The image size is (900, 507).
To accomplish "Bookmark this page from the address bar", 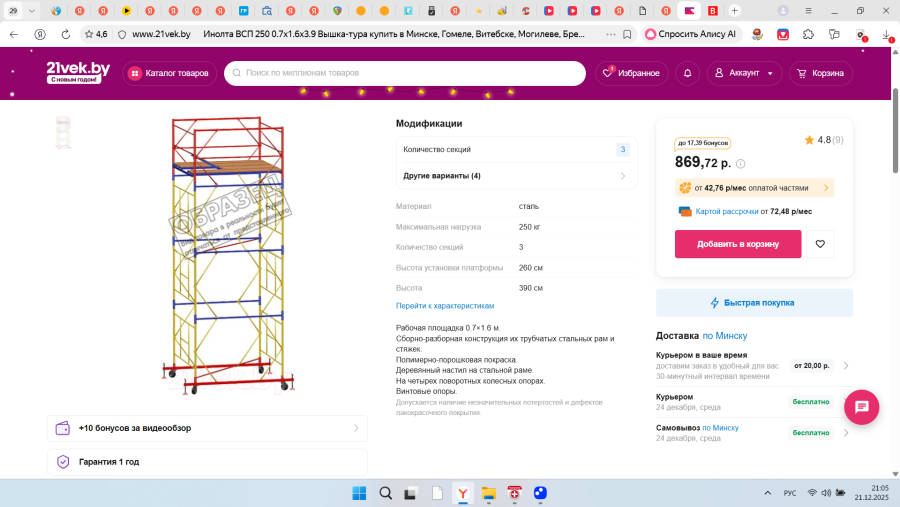I will tap(626, 33).
